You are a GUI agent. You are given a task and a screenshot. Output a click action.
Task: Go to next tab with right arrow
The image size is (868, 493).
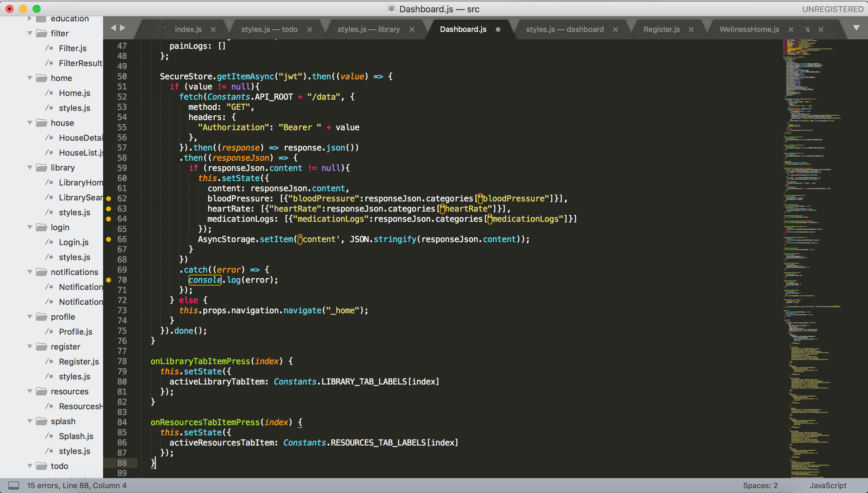coord(123,28)
